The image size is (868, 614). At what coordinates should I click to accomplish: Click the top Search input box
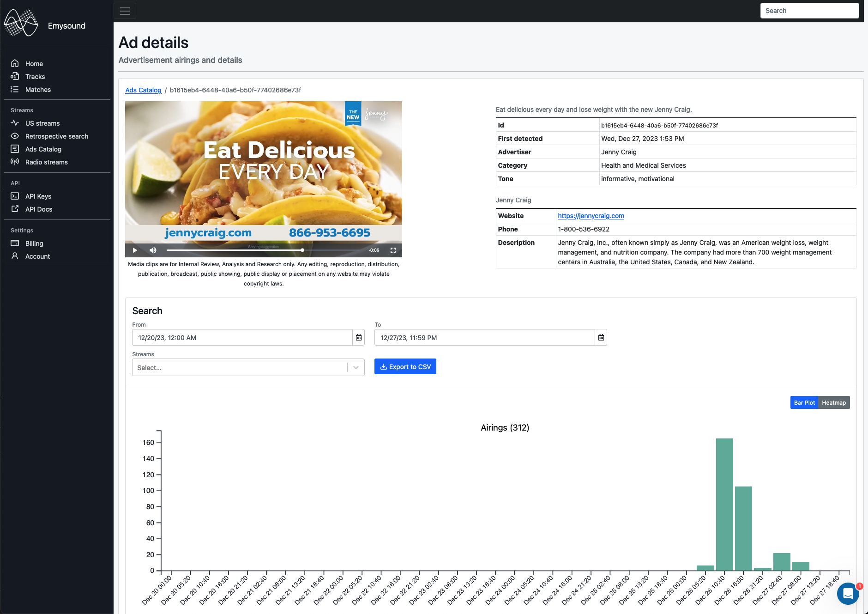coord(810,11)
